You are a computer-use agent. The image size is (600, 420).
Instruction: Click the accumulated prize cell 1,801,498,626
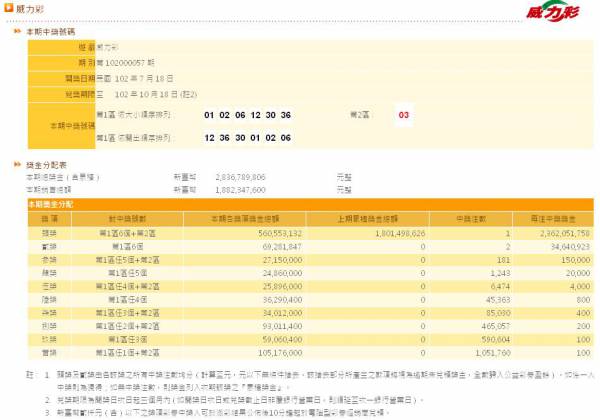[400, 233]
